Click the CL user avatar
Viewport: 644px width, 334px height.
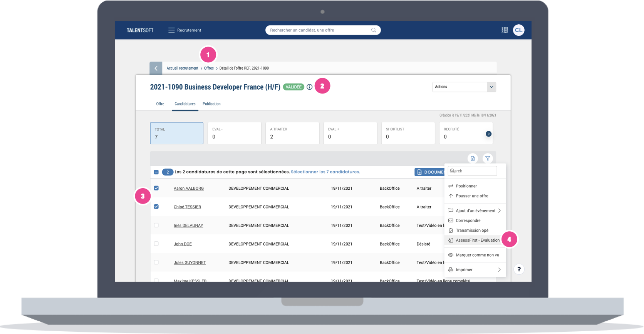(x=518, y=30)
